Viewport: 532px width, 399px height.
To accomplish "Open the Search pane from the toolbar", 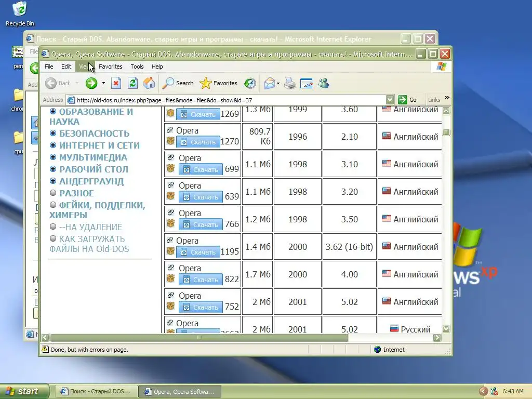I will 178,83.
